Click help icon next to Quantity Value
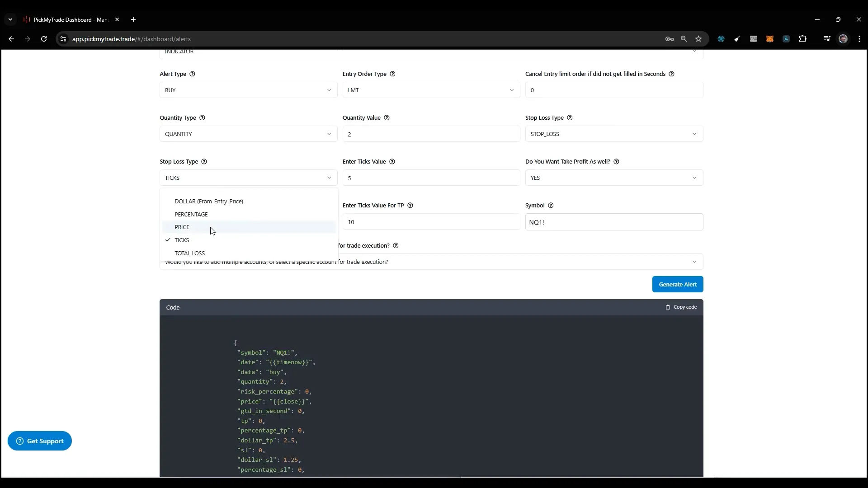The width and height of the screenshot is (868, 488). pos(387,118)
